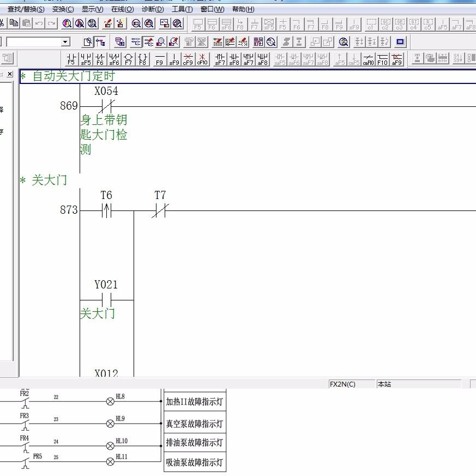The image size is (476, 476).
Task: Click step number 873
Action: click(69, 210)
